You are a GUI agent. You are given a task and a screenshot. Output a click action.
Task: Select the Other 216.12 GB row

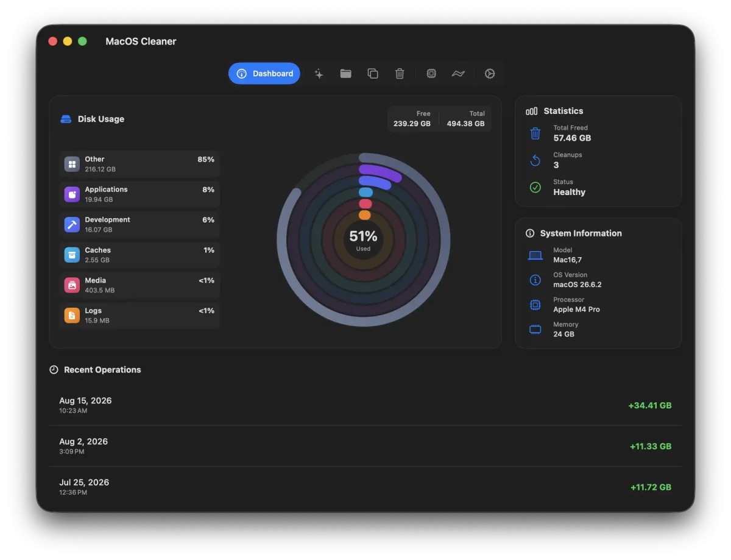coord(140,165)
